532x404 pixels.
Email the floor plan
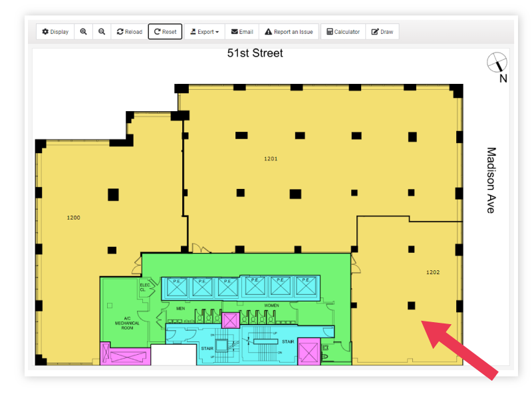pyautogui.click(x=242, y=31)
